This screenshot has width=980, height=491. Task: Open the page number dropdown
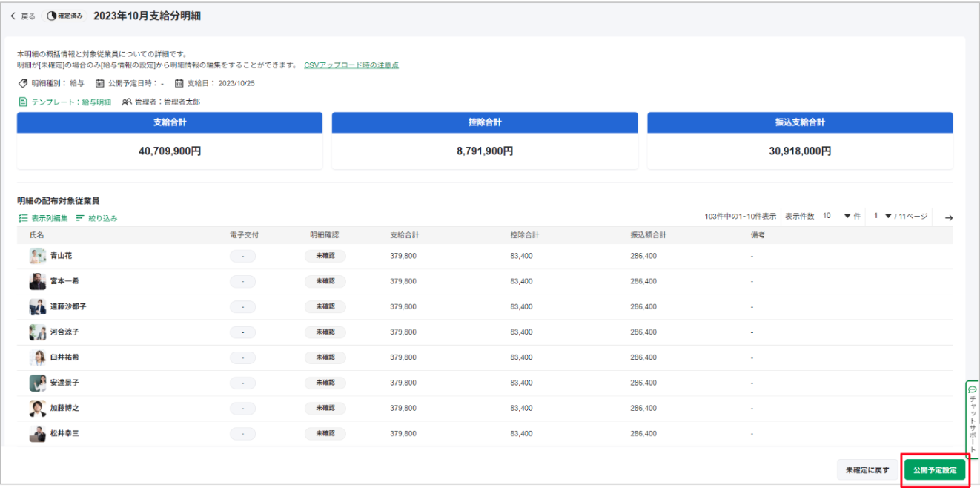[x=887, y=217]
